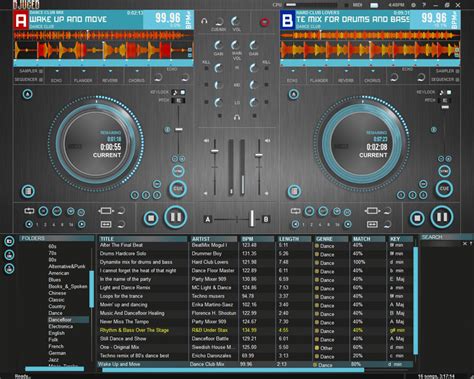Screen dimensions: 474x379
Task: Expand the FLANGER effect dropdown on deck A
Action: tap(84, 71)
